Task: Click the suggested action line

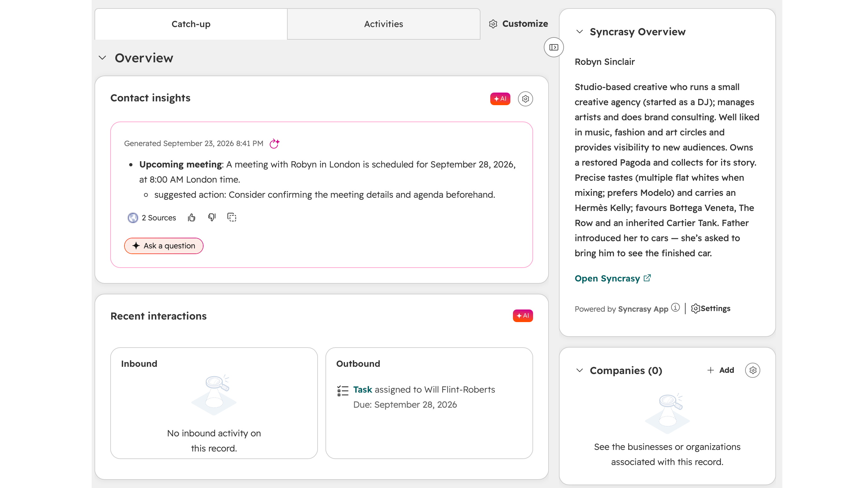Action: coord(325,195)
